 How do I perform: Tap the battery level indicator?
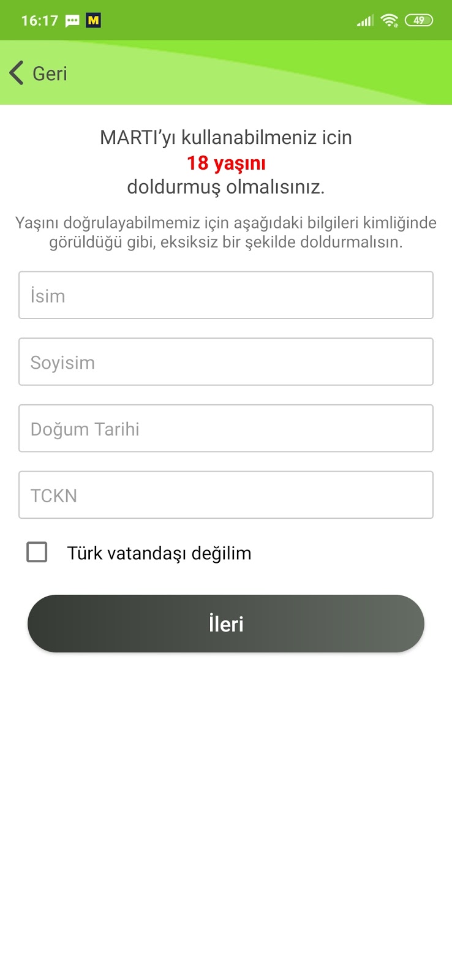tap(419, 21)
